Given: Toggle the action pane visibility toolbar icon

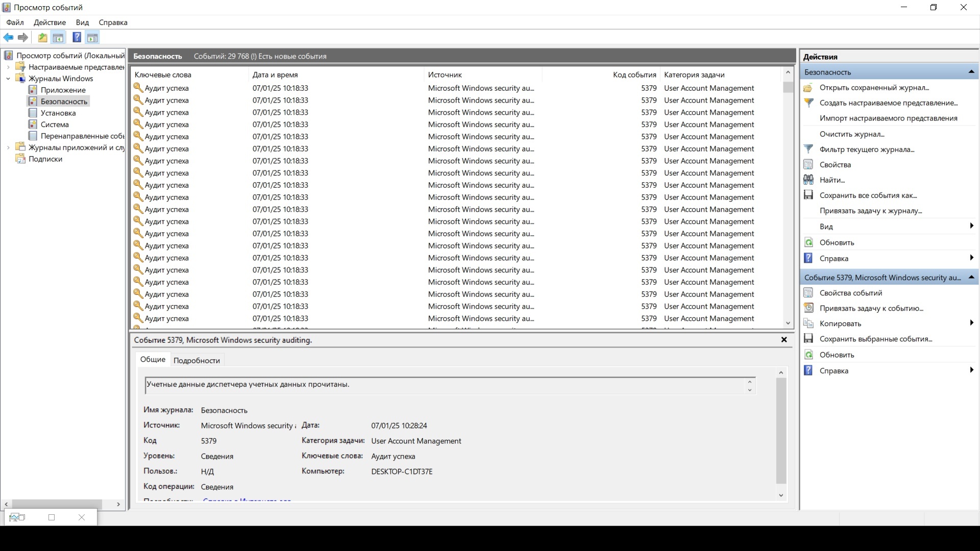Looking at the screenshot, I should [92, 37].
